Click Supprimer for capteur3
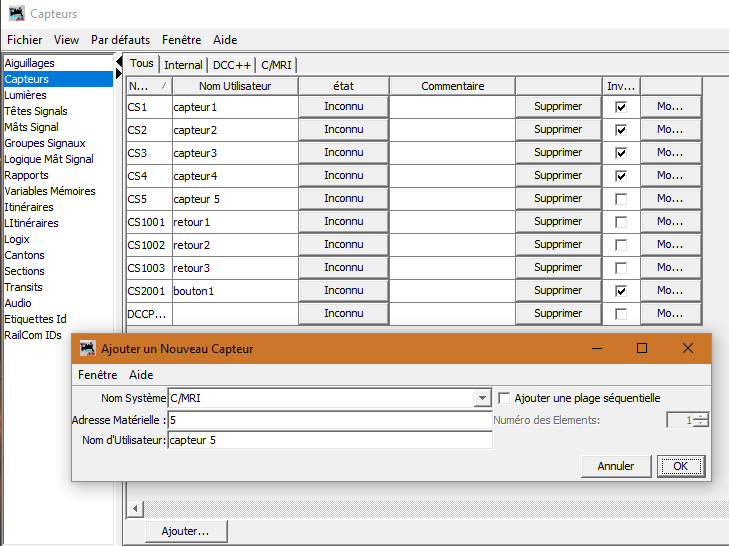The height and width of the screenshot is (546, 729). pyautogui.click(x=557, y=152)
